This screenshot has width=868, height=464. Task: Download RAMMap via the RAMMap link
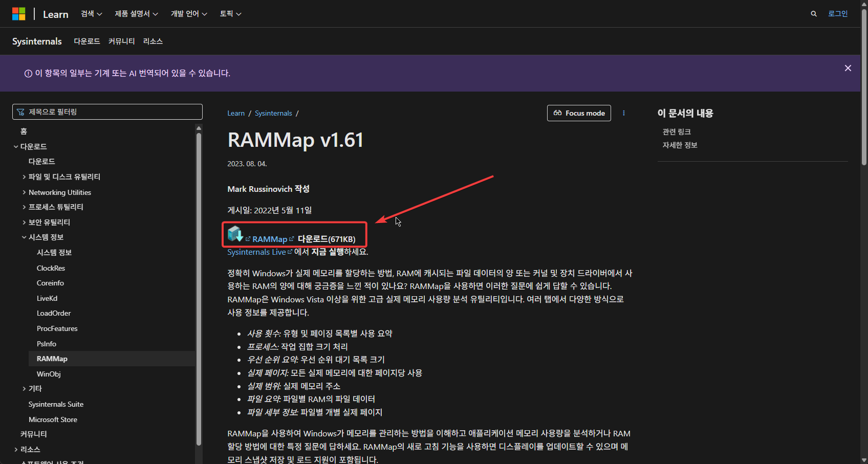click(x=270, y=239)
